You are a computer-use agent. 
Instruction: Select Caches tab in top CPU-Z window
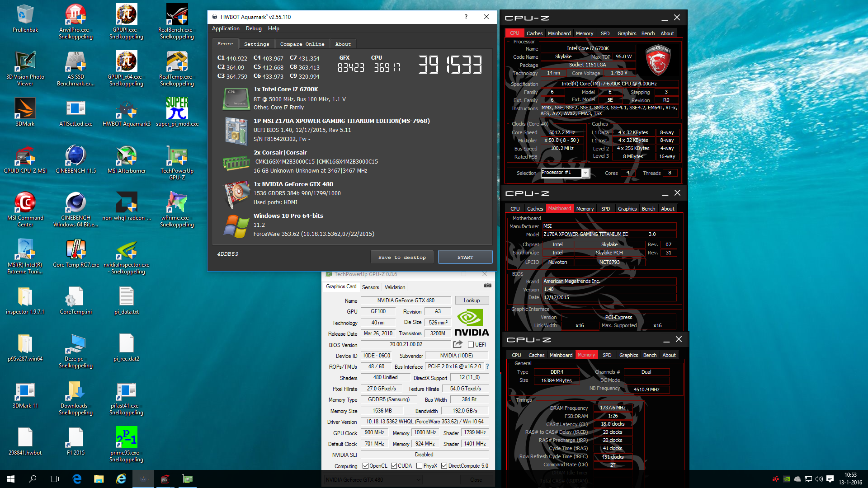[x=534, y=33]
